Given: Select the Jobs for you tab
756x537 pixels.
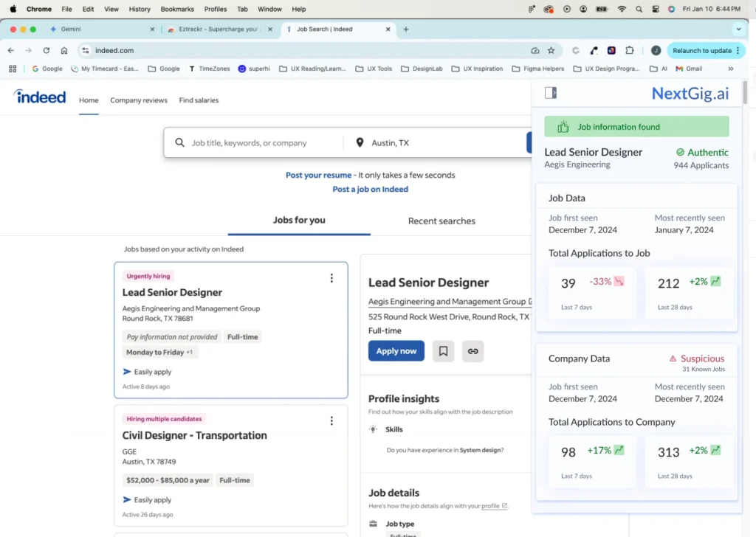Looking at the screenshot, I should (299, 220).
